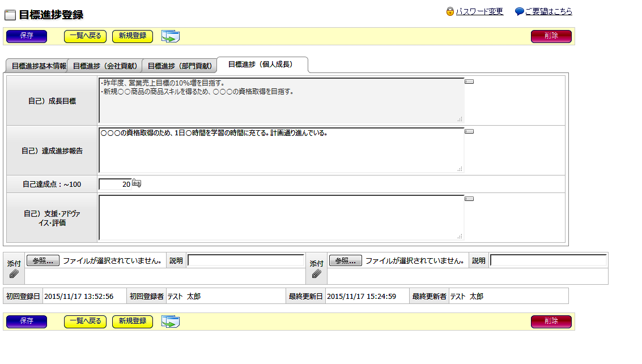Select the 目標進捗（部門貢献） tab
Image resolution: width=642 pixels, height=364 pixels.
pos(180,66)
